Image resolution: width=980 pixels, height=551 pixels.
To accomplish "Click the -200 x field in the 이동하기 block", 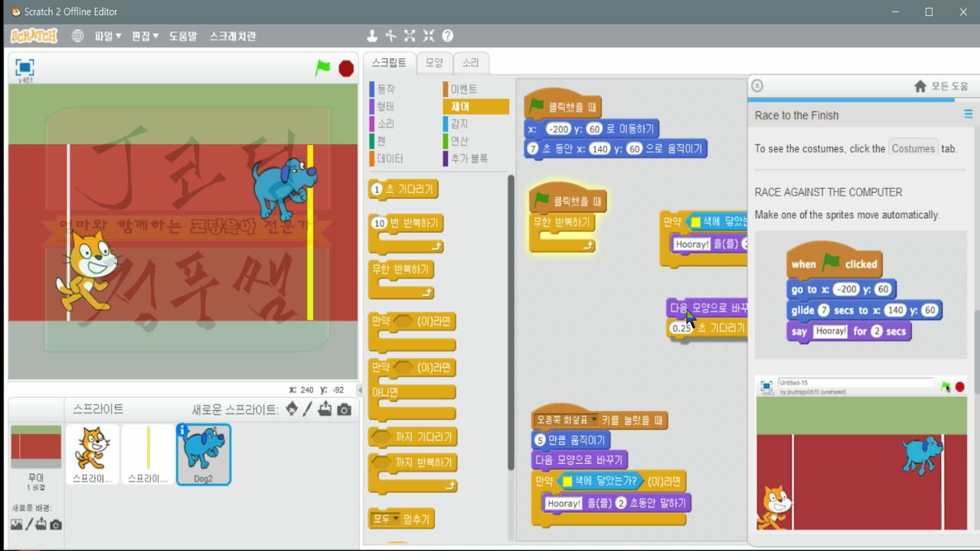I will click(x=558, y=129).
